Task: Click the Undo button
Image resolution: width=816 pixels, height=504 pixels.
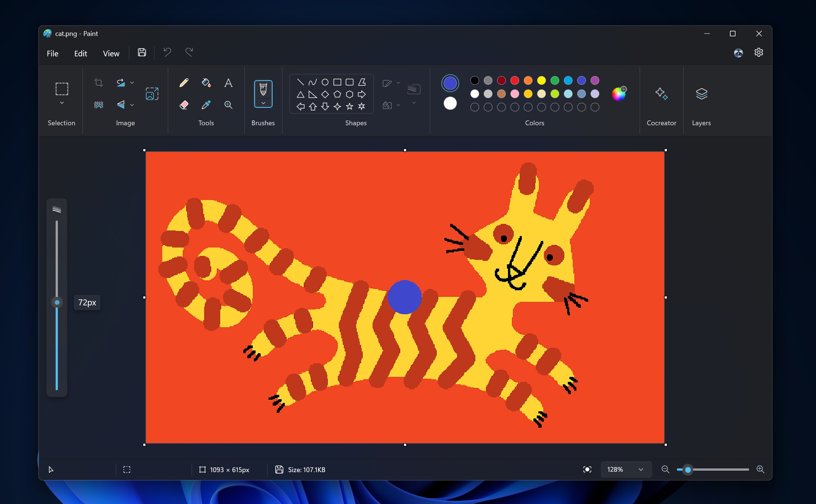Action: point(167,53)
